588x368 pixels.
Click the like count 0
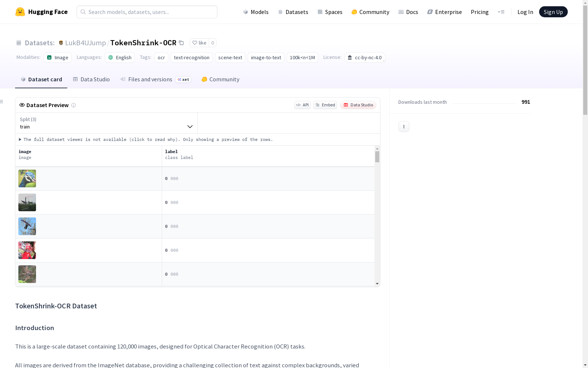(212, 43)
